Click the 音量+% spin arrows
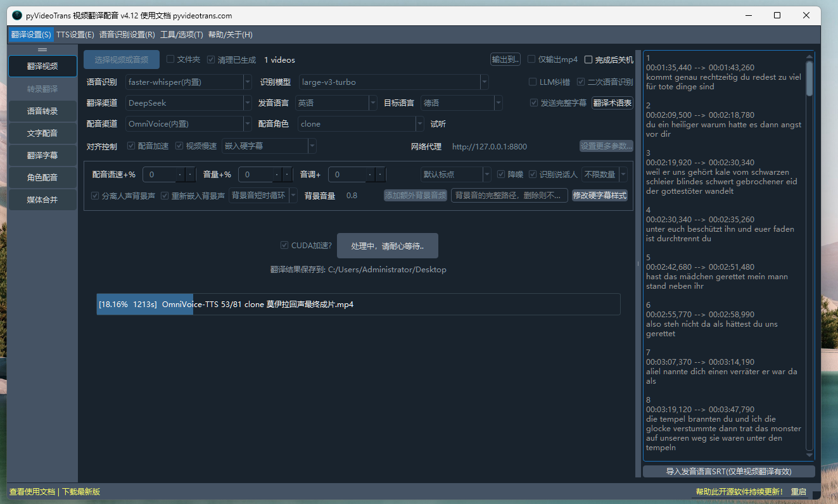This screenshot has height=504, width=838. click(283, 174)
